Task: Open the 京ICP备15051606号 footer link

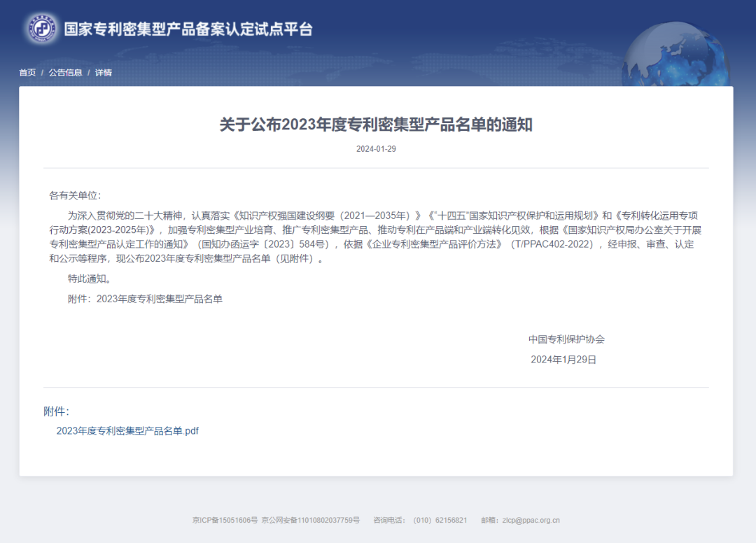Action: (x=225, y=521)
